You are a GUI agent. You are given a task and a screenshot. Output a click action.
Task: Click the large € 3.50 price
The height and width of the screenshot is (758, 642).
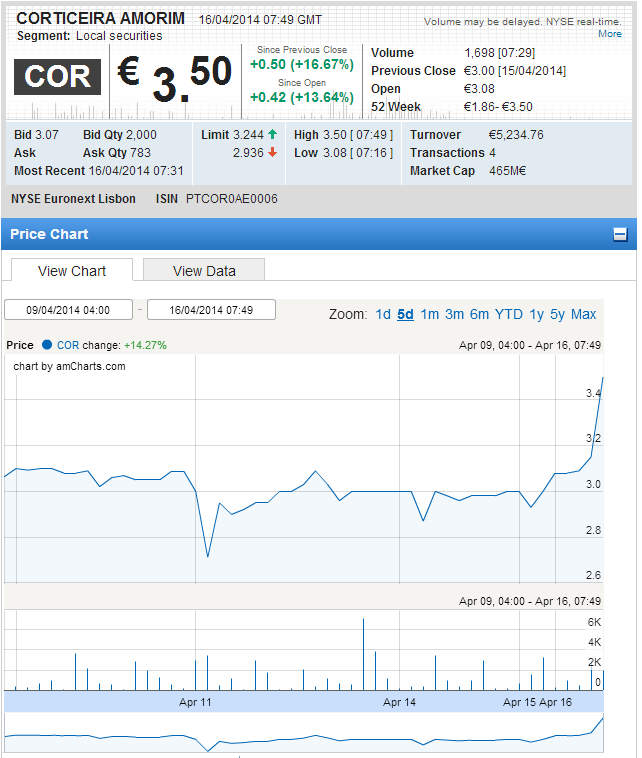coord(175,77)
